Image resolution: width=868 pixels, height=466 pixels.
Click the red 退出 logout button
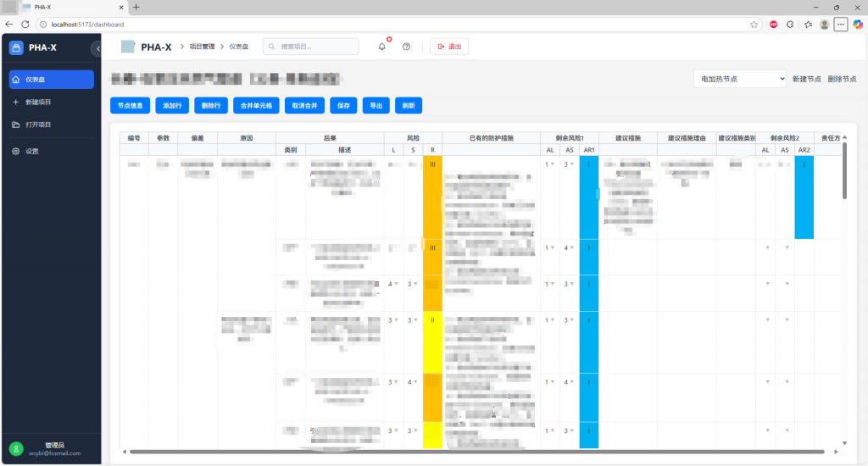449,47
